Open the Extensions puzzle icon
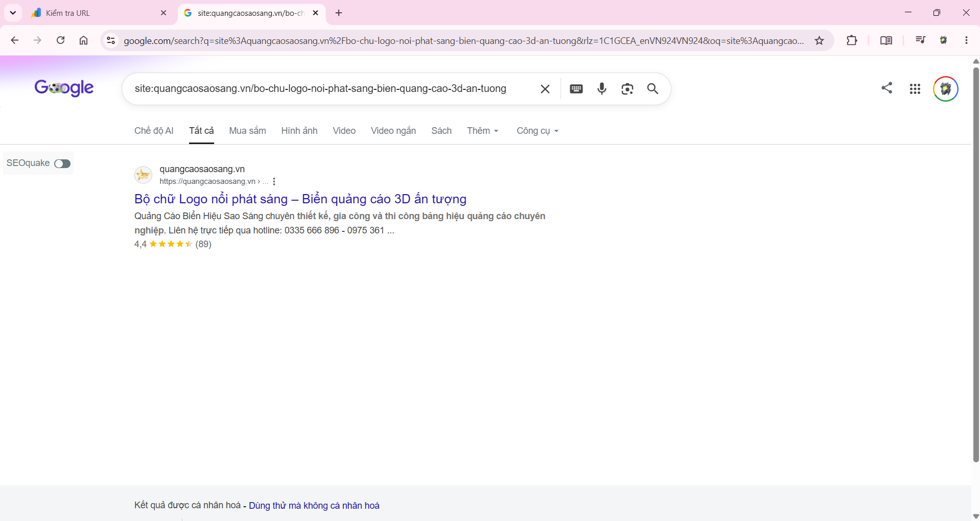 coord(852,40)
